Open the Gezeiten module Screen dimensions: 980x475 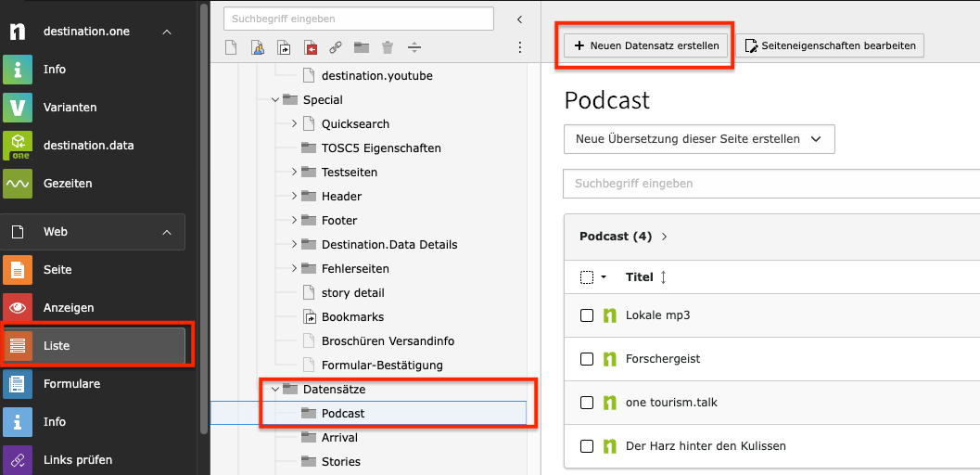tap(94, 184)
